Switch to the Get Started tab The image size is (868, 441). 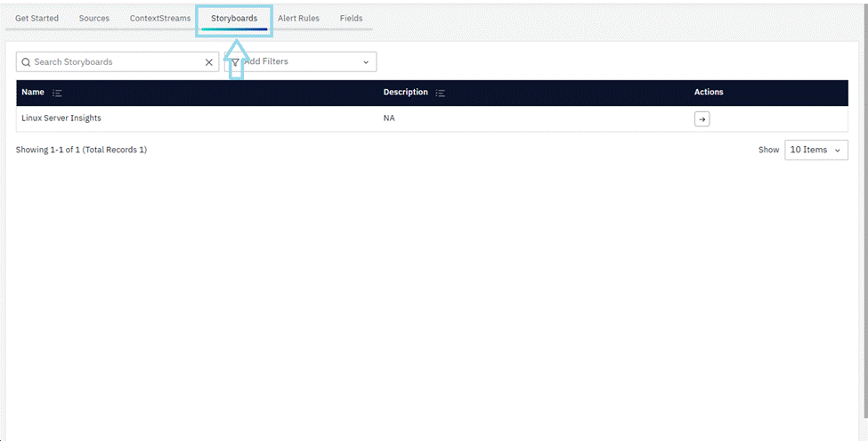click(x=37, y=18)
